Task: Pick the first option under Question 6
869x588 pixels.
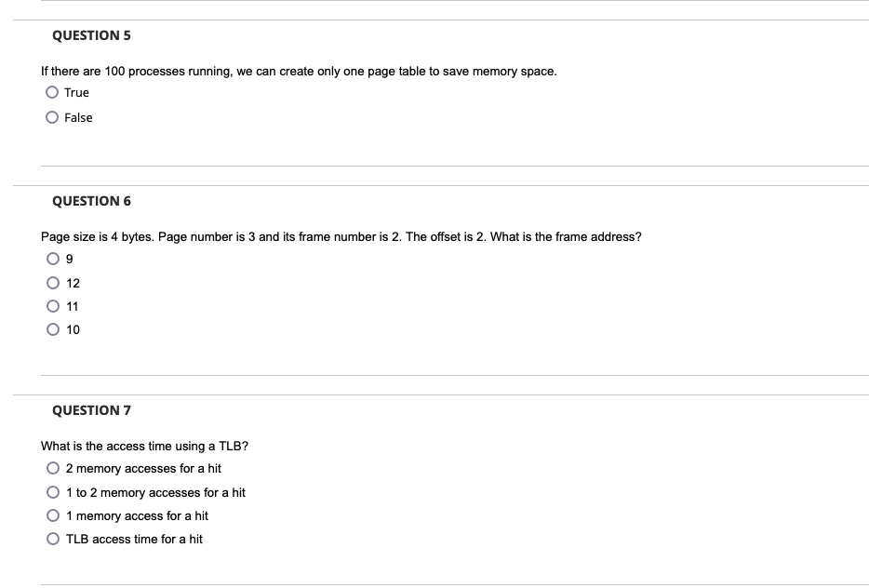Action: tap(53, 259)
